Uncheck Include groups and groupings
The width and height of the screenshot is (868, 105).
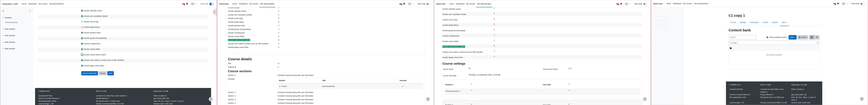[82, 38]
